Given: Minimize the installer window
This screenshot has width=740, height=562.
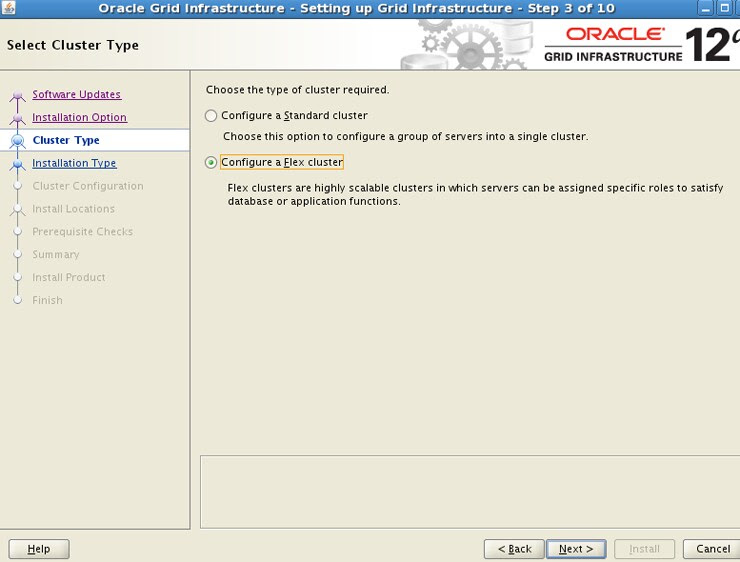Looking at the screenshot, I should tap(705, 8).
